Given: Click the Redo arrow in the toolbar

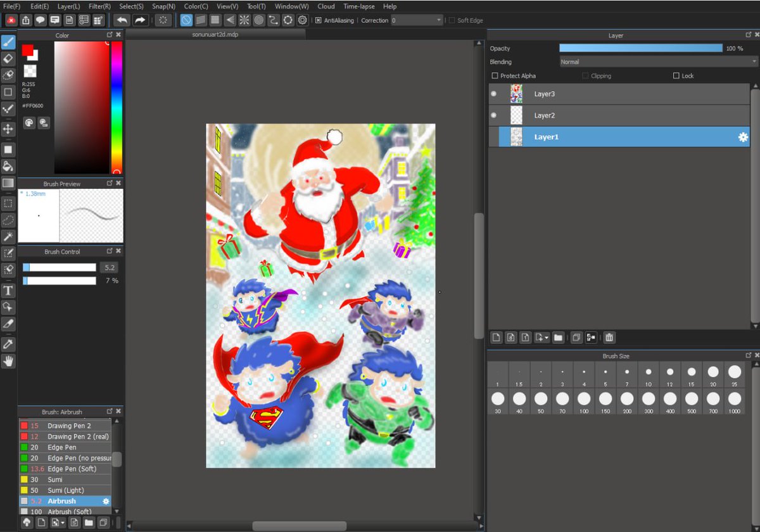Looking at the screenshot, I should pos(139,20).
